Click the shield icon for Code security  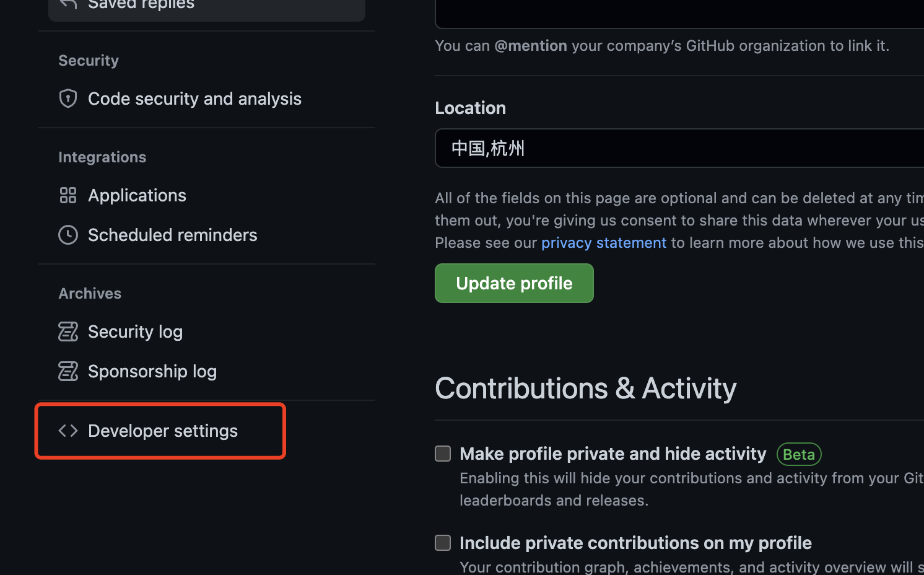(x=68, y=99)
